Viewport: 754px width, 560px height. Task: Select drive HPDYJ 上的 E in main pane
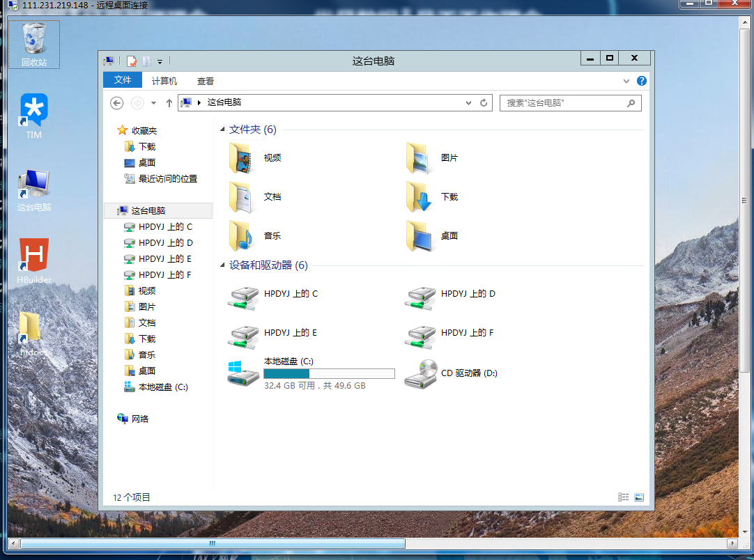(x=272, y=336)
